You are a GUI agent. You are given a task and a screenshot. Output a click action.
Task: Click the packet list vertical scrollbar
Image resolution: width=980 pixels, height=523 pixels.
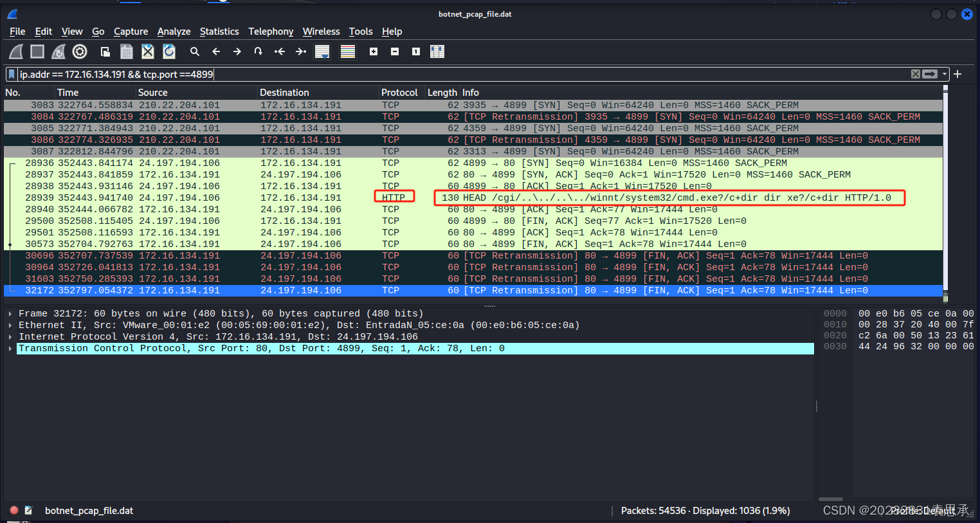click(x=945, y=194)
